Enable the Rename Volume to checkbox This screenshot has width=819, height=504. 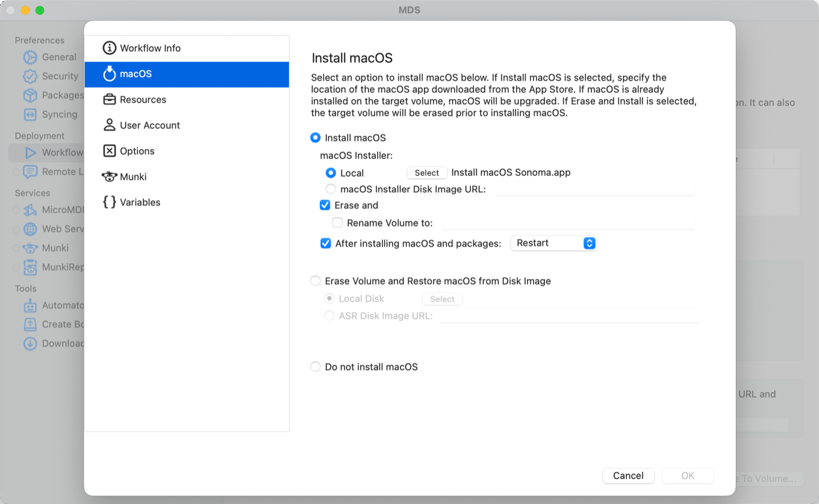[337, 223]
